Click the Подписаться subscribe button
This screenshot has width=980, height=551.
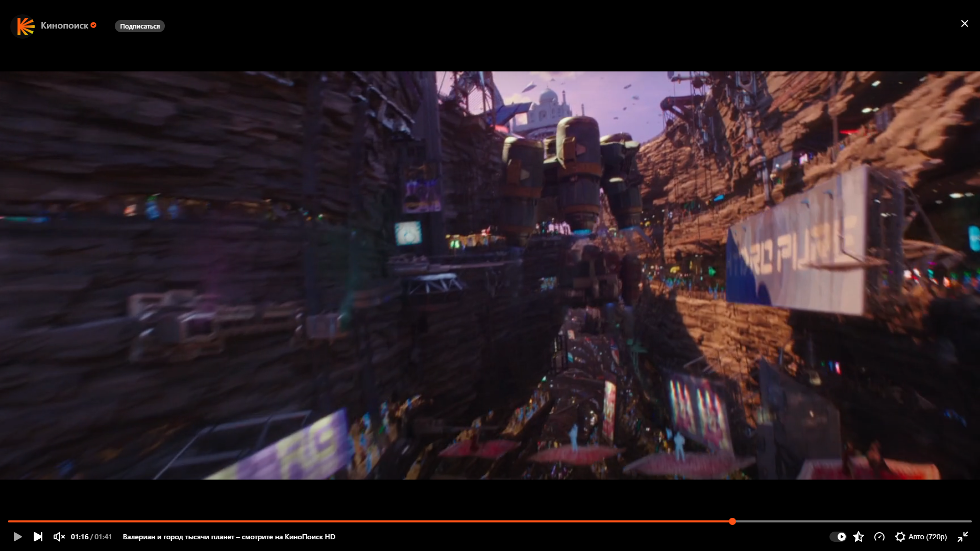140,26
